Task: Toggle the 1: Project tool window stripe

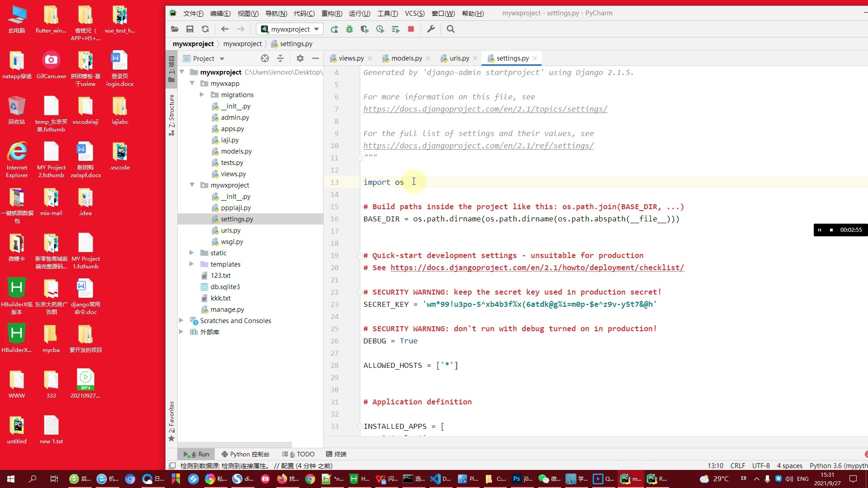Action: point(171,68)
